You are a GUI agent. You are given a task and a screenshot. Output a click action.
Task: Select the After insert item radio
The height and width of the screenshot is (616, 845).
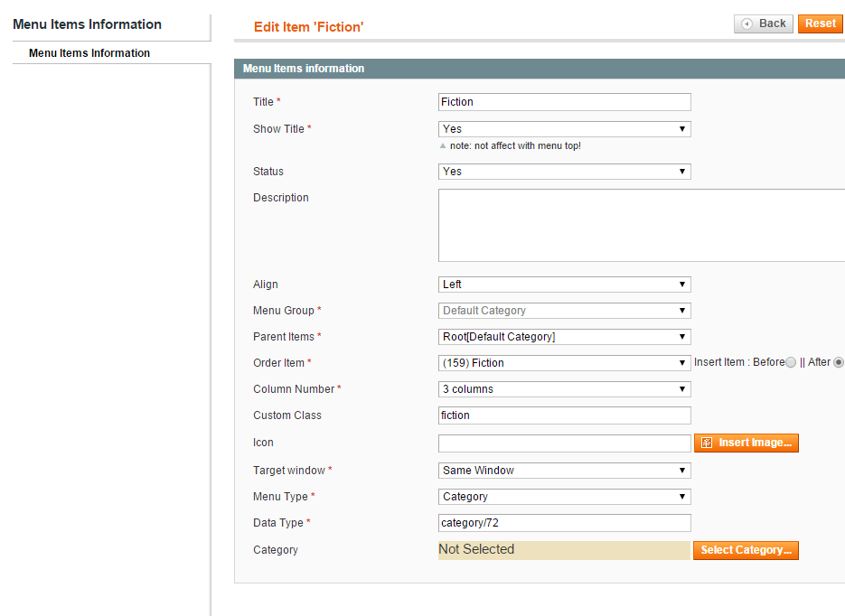(839, 362)
